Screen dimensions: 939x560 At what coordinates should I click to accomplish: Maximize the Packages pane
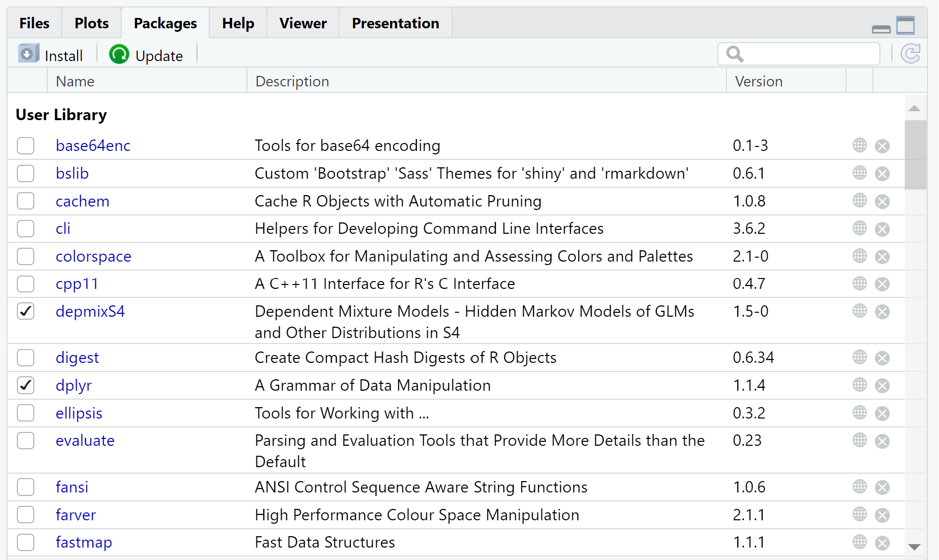[x=905, y=25]
